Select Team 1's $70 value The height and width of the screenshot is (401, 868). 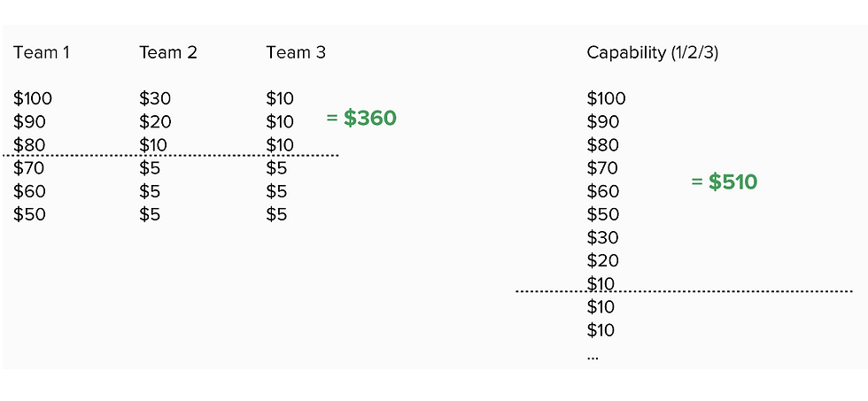point(30,168)
